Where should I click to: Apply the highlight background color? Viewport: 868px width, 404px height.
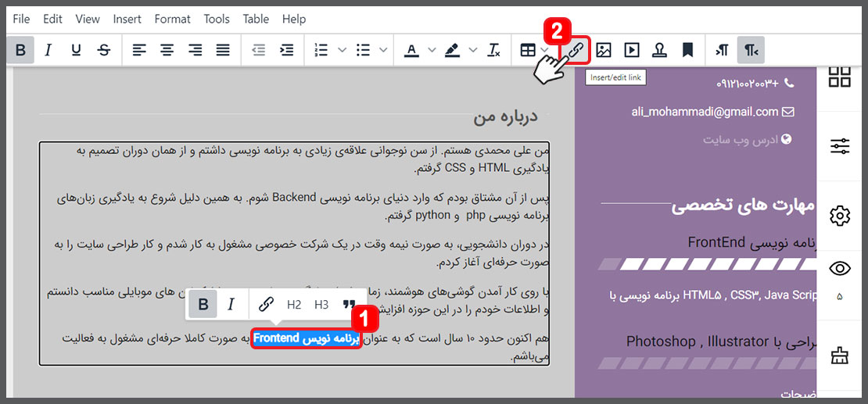coord(452,50)
